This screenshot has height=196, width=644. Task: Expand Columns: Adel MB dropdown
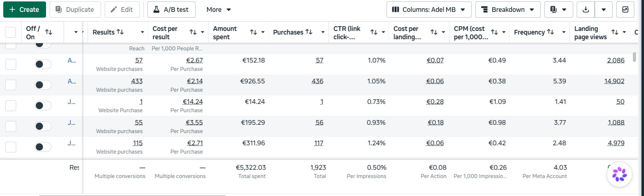point(429,10)
